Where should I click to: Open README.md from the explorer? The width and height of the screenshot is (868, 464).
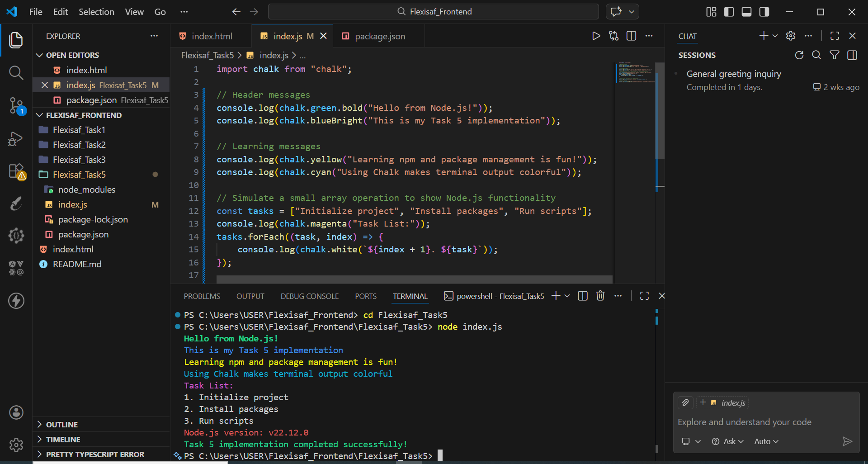77,264
